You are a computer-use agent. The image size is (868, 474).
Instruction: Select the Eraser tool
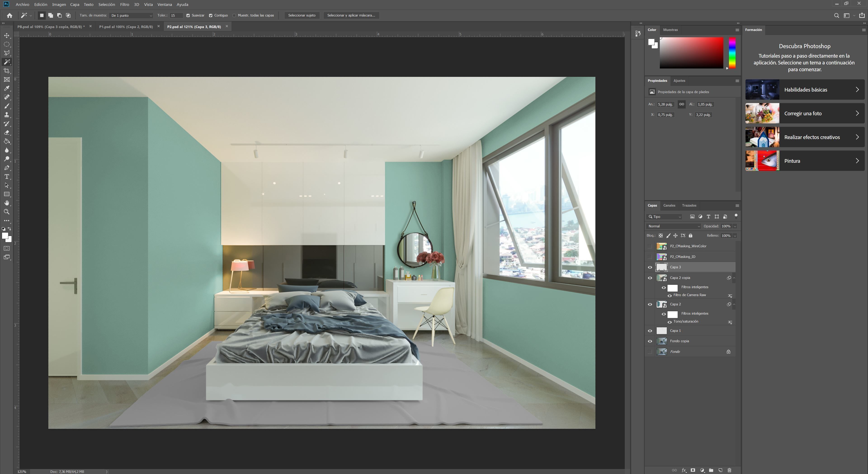point(7,132)
